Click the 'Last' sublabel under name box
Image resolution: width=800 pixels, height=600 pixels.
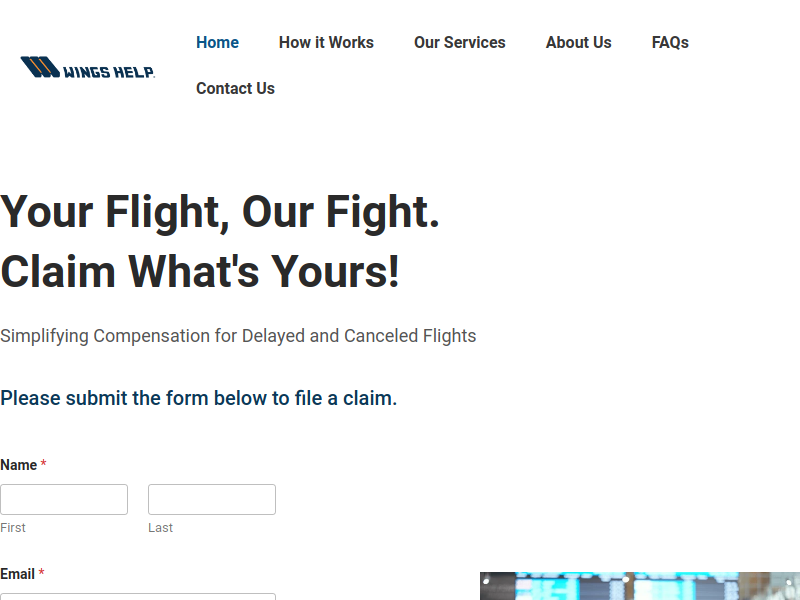(160, 528)
